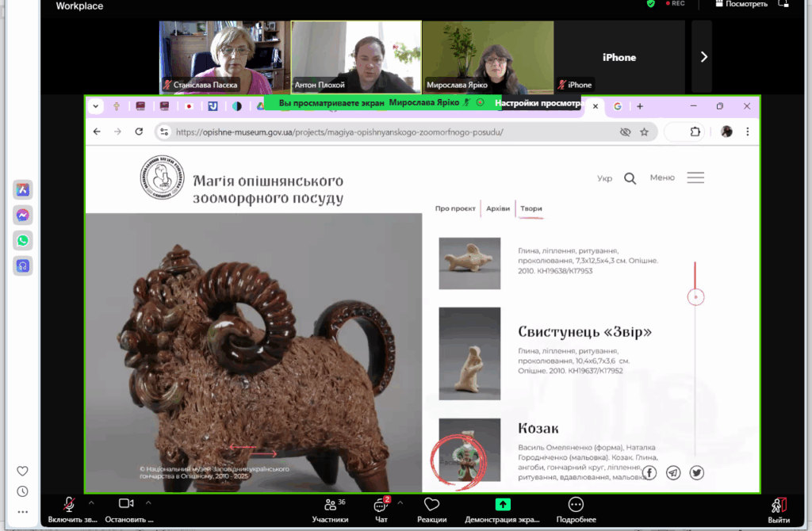Show next participants with right arrow
The height and width of the screenshot is (531, 812).
point(703,57)
